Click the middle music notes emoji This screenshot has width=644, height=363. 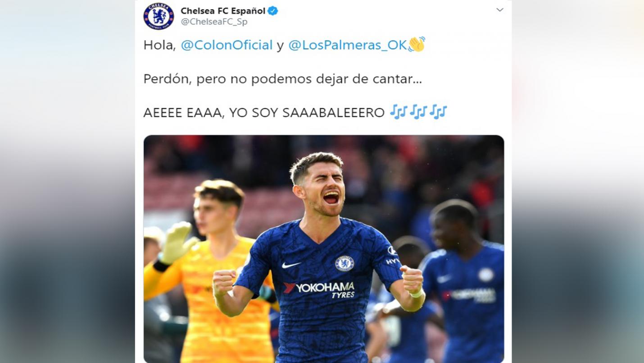(418, 112)
